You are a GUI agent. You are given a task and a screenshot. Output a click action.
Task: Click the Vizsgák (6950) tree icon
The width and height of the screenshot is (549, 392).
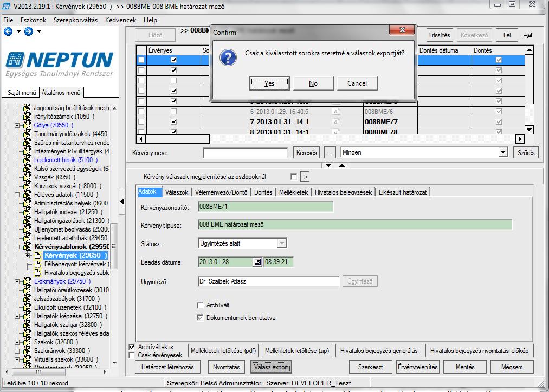pos(27,177)
